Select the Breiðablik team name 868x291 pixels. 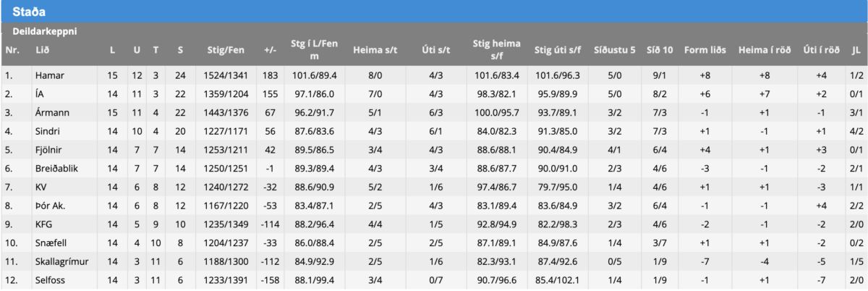coord(56,169)
